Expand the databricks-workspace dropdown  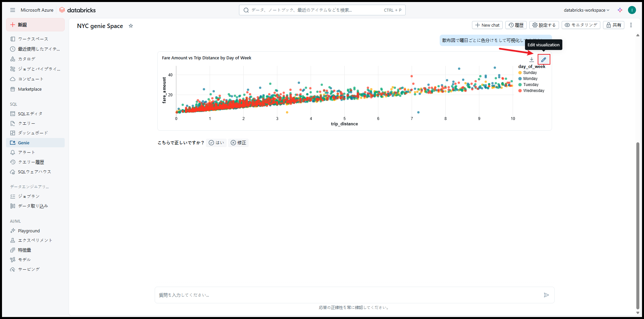tap(586, 10)
